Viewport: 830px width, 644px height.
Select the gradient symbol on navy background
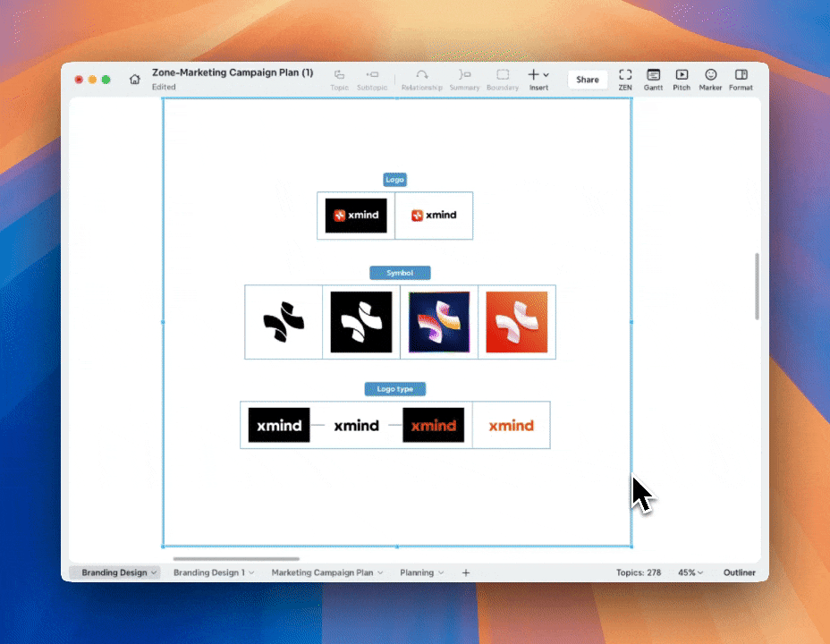click(x=439, y=322)
